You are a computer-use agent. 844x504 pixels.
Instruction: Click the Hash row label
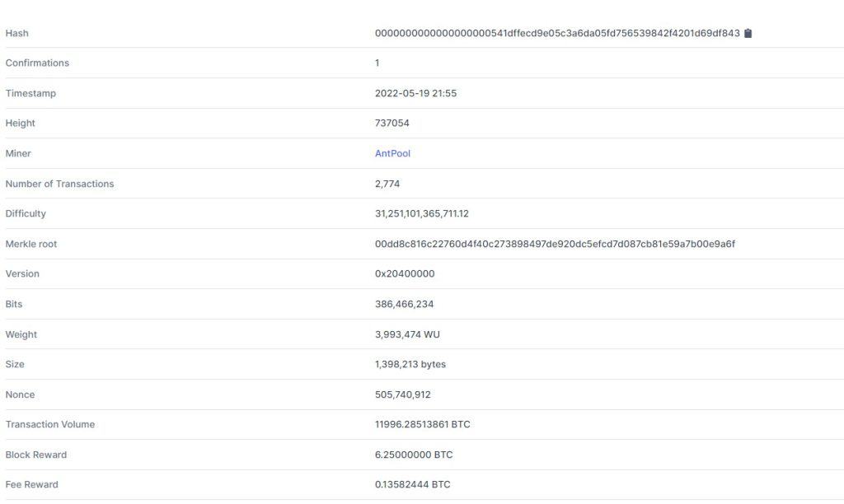[x=17, y=33]
